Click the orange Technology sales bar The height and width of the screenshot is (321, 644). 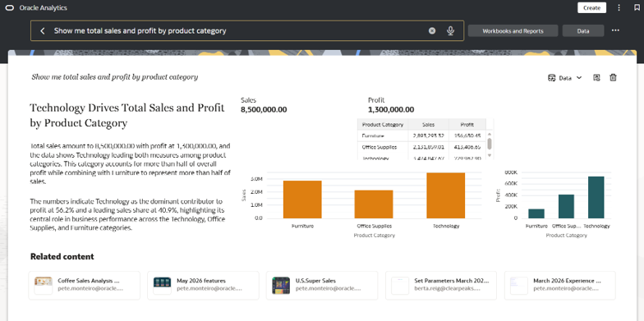[445, 195]
